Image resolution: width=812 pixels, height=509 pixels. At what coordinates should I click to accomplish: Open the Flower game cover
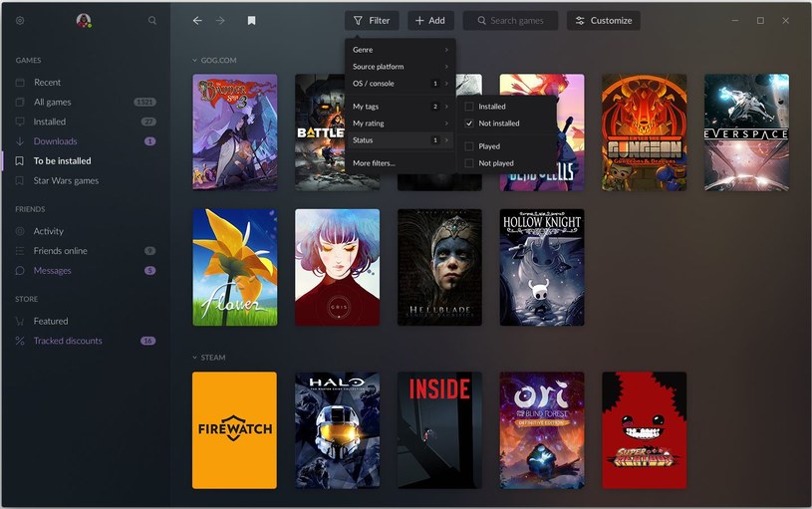pyautogui.click(x=234, y=268)
